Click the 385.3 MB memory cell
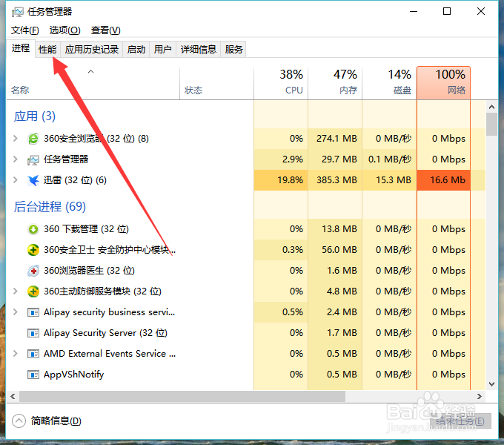 coord(335,180)
